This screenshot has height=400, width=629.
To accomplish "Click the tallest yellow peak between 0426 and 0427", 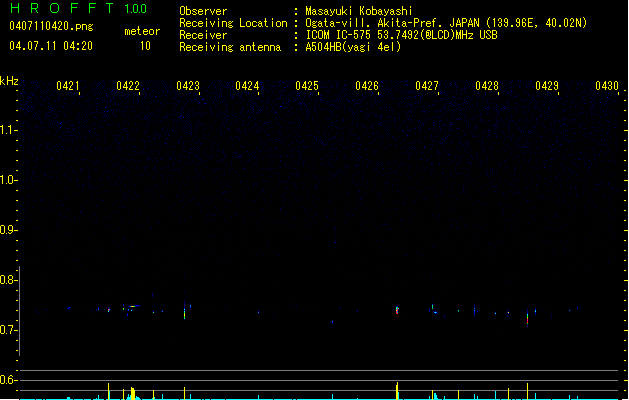I will (x=397, y=391).
